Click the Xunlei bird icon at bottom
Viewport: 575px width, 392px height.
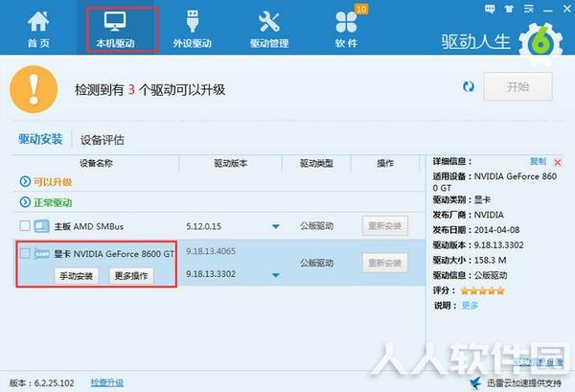(x=475, y=382)
